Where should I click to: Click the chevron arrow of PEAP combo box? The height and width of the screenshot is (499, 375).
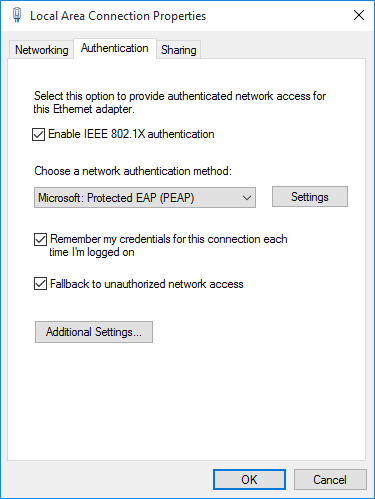(x=247, y=198)
